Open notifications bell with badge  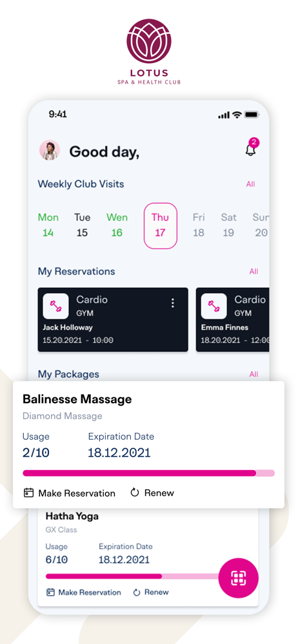251,149
